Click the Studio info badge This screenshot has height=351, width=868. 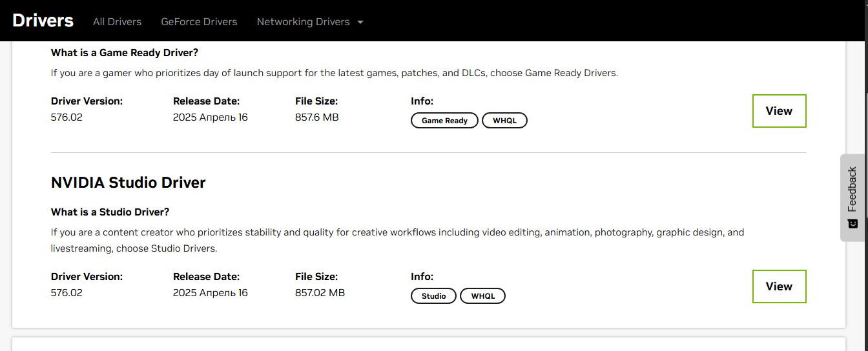433,296
